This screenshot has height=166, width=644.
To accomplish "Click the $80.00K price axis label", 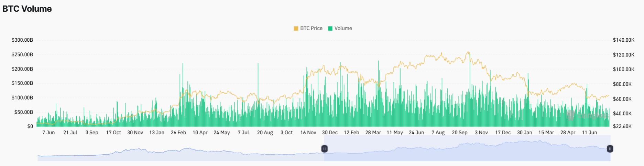I will pyautogui.click(x=622, y=84).
